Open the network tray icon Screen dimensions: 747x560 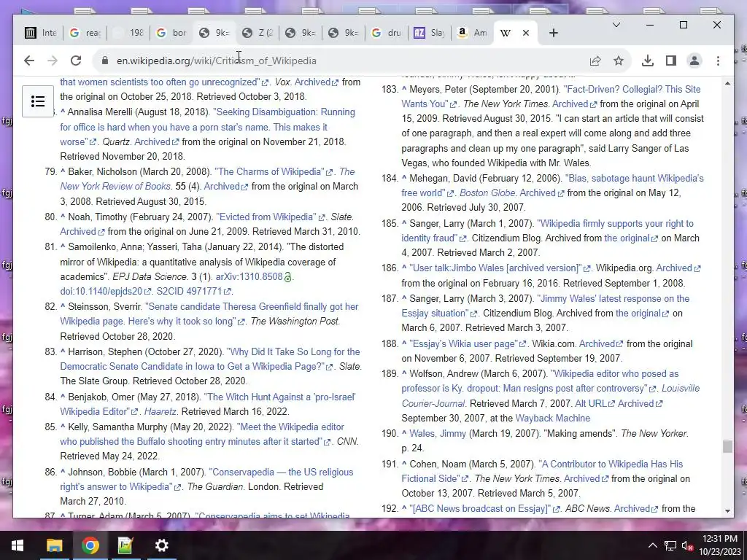click(x=670, y=545)
